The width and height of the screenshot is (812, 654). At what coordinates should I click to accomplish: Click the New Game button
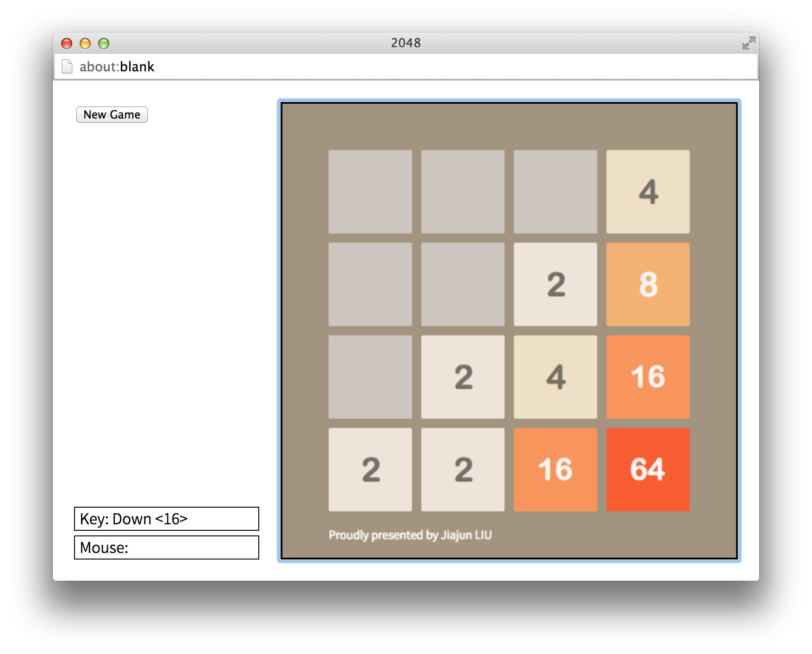112,114
